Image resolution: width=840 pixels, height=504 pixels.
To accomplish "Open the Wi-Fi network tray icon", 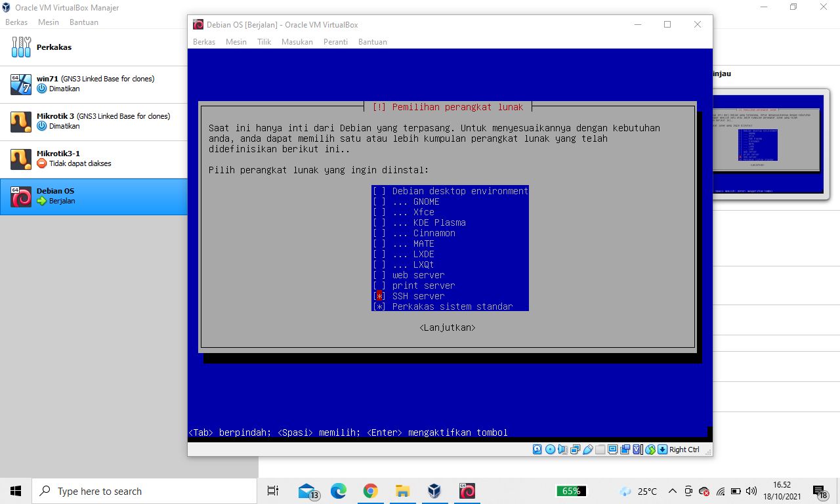I will tap(721, 491).
